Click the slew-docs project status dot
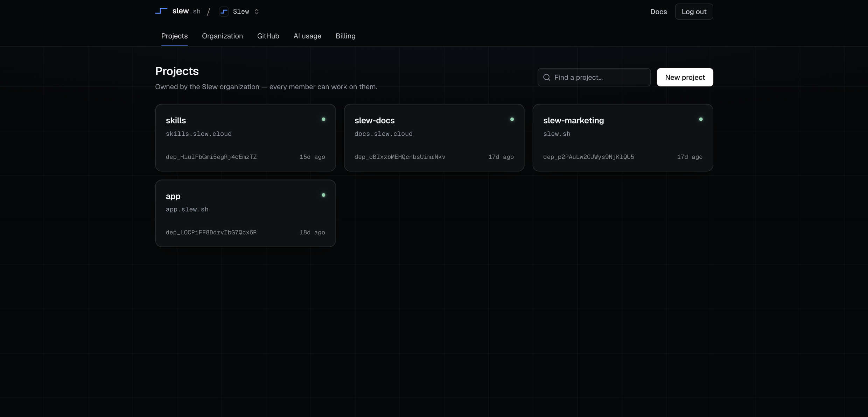This screenshot has height=417, width=868. 512,119
